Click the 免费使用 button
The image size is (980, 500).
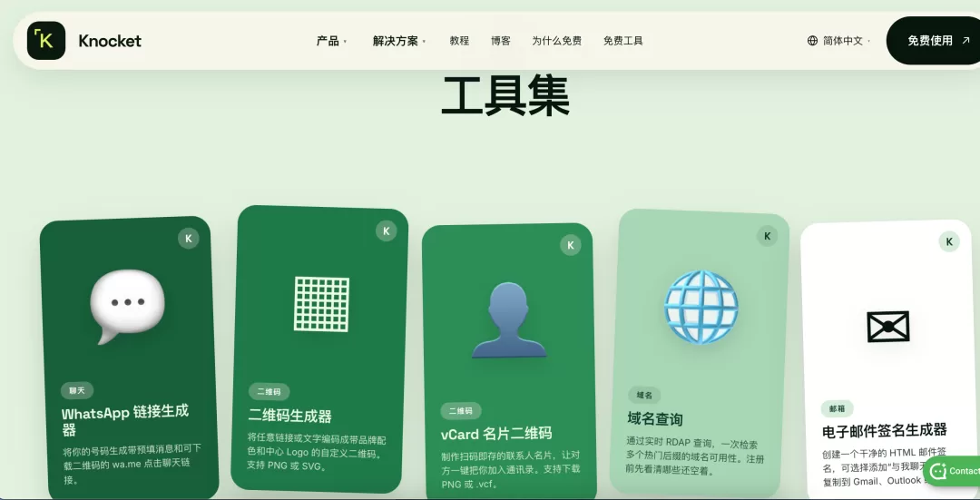point(933,41)
